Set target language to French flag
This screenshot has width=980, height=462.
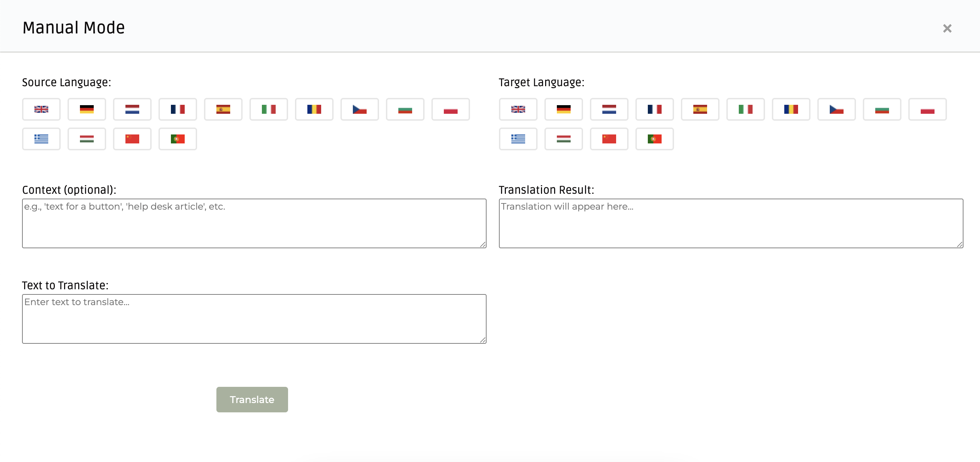(654, 109)
